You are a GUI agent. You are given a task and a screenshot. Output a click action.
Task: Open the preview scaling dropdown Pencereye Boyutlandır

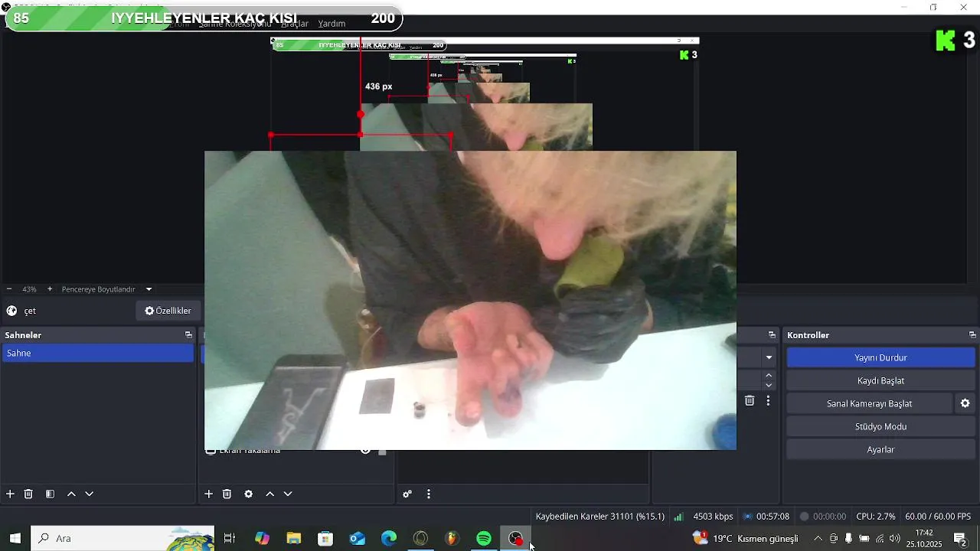point(107,289)
